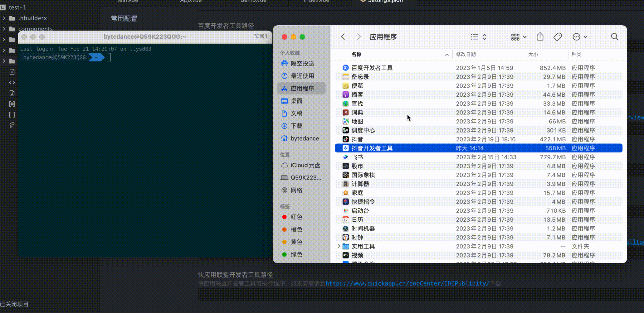Select the 国际象棋 app row
644x313 pixels.
pos(479,175)
